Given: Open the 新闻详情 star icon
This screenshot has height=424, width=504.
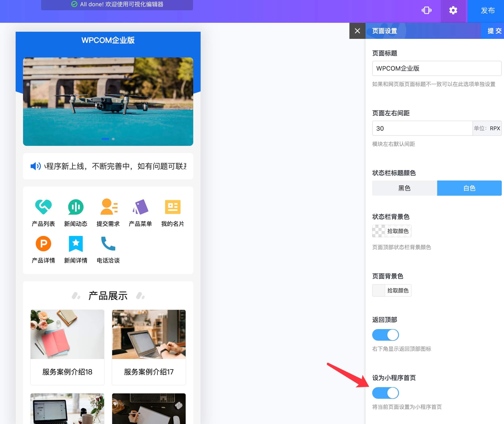Looking at the screenshot, I should [x=76, y=243].
